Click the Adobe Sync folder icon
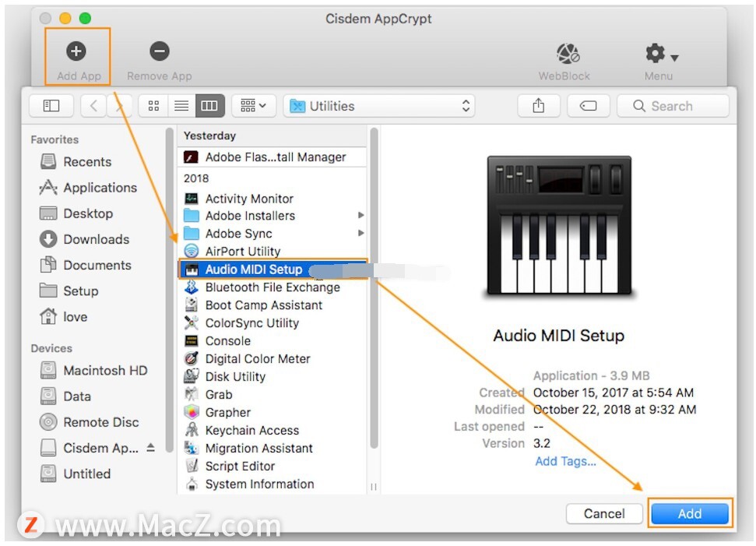Viewport: 756px width, 546px height. point(192,234)
